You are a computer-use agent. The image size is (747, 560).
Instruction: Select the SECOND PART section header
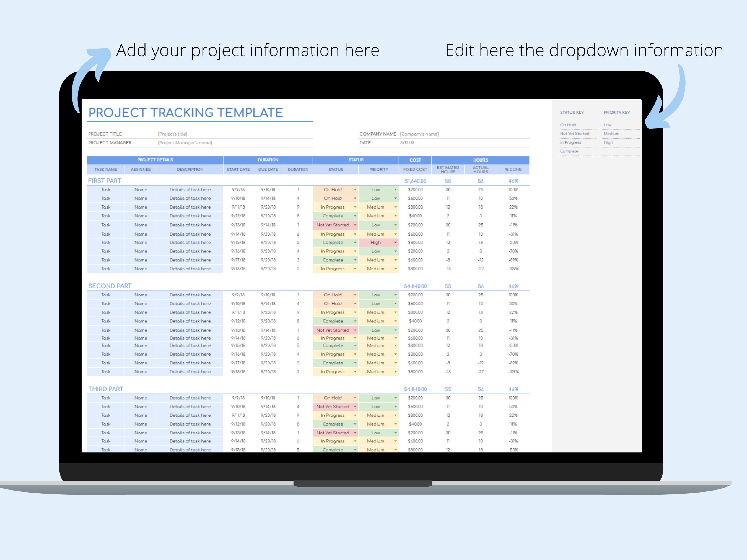pos(110,286)
